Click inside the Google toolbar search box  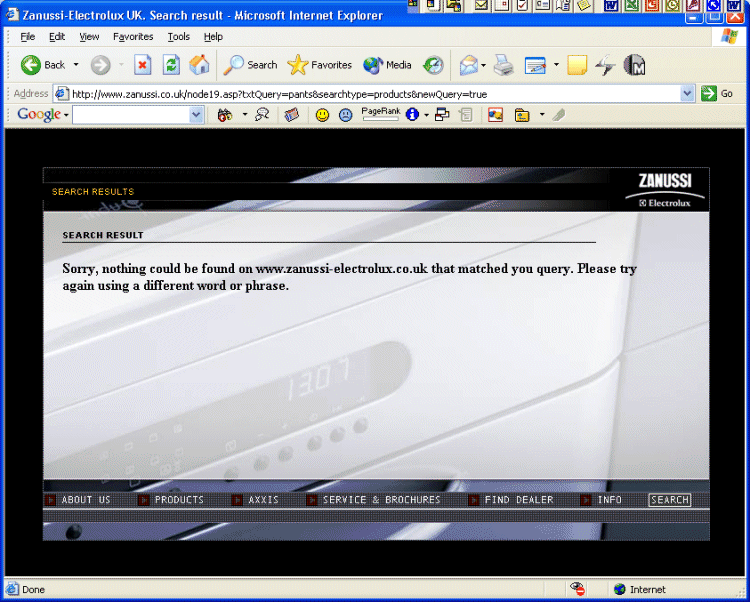(131, 115)
